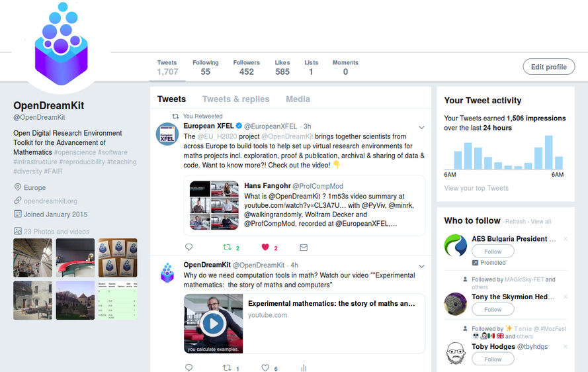Dismiss the AES Bulgaria President suggestion

[565, 239]
